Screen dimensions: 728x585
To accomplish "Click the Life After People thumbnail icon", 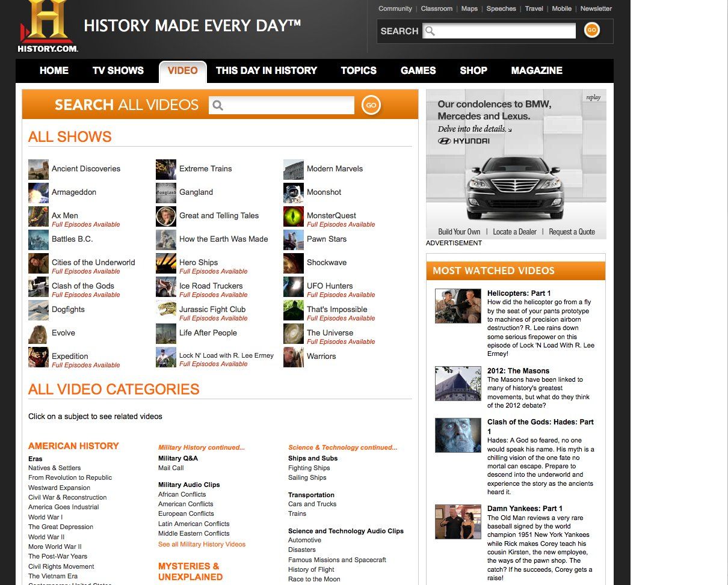I will point(166,334).
